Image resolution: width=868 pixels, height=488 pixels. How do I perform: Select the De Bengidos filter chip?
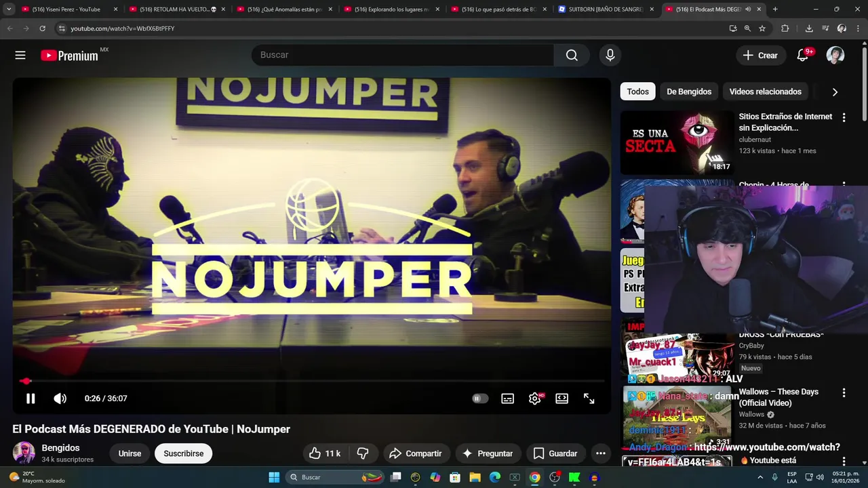coord(689,91)
